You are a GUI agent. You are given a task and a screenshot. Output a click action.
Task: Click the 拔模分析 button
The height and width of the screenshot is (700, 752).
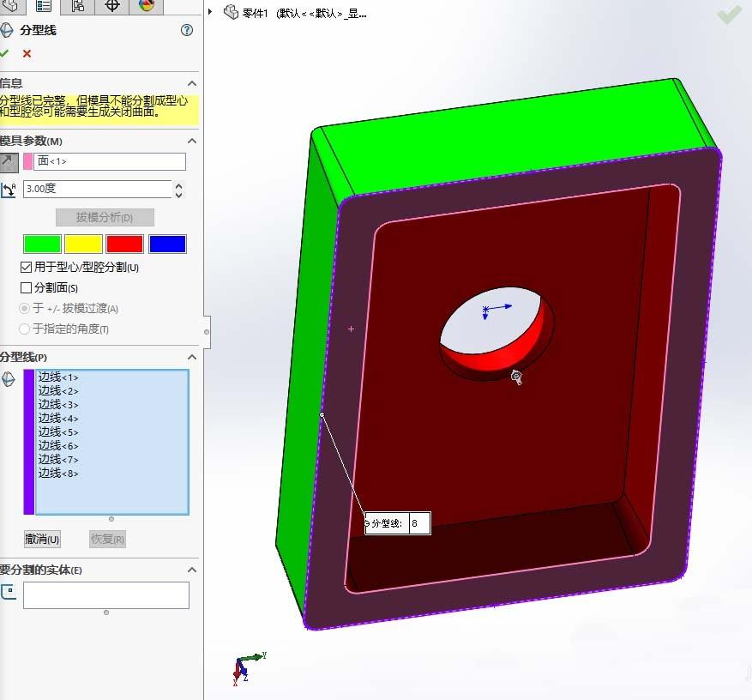tap(105, 217)
